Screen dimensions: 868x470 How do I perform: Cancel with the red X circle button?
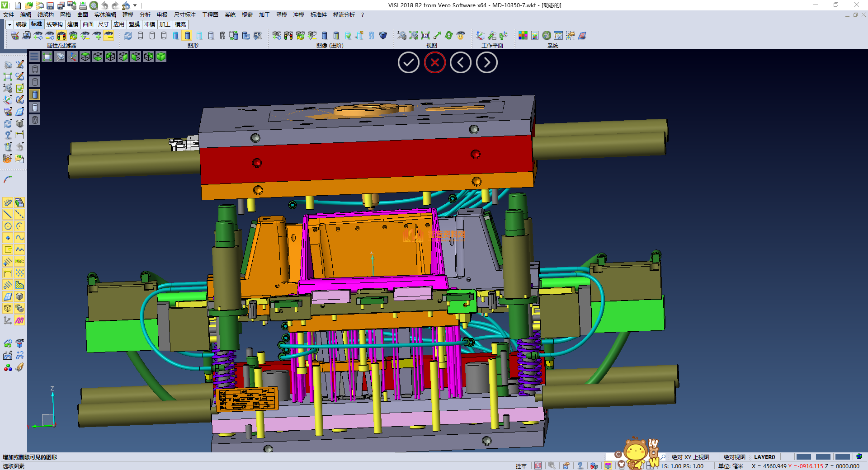(x=434, y=63)
